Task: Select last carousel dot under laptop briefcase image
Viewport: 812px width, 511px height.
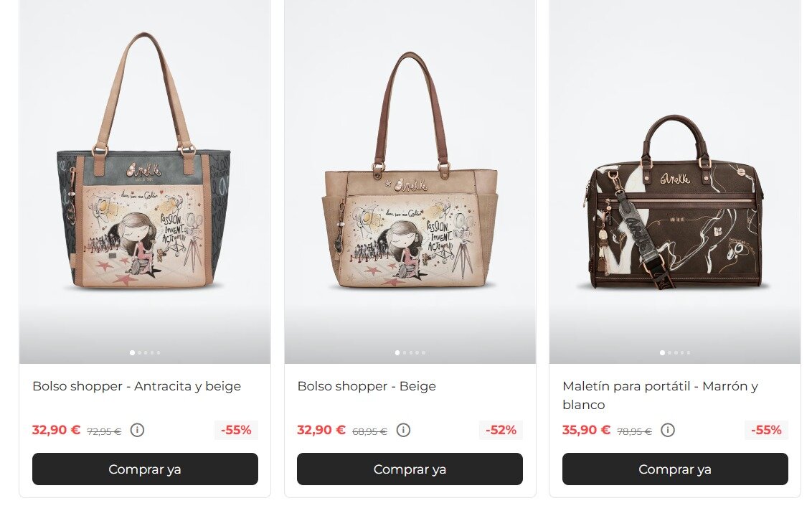Action: (688, 353)
